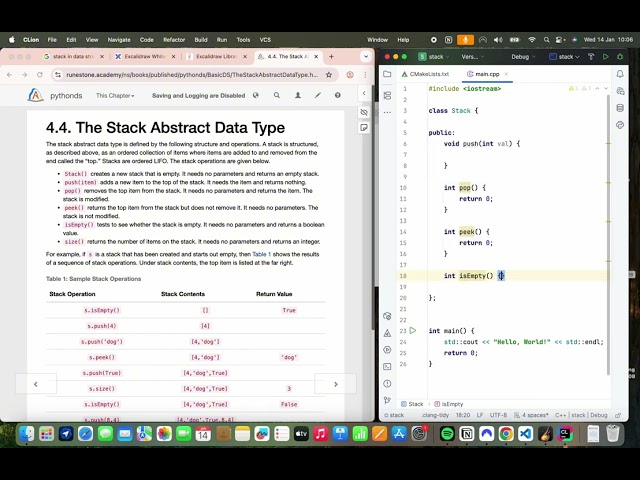Viewport: 640px width, 480px height.
Task: Jump to previous highlighted problem arrow in editor
Action: point(598,88)
